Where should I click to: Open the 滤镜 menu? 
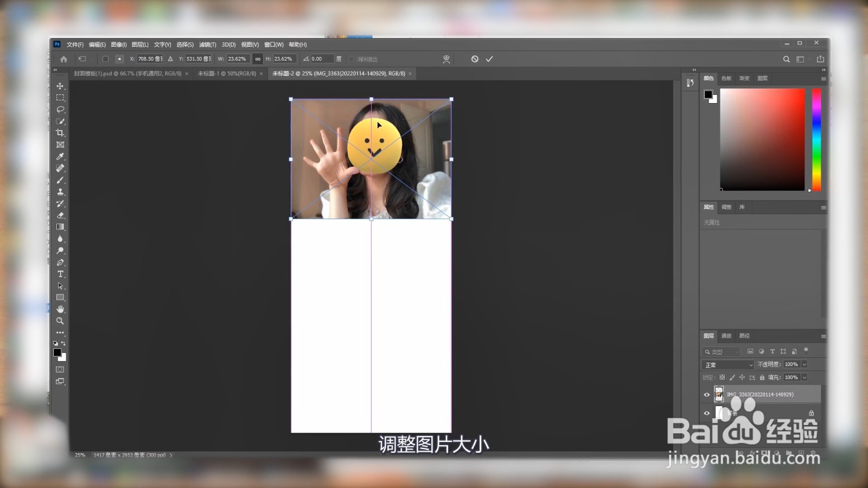tap(207, 44)
